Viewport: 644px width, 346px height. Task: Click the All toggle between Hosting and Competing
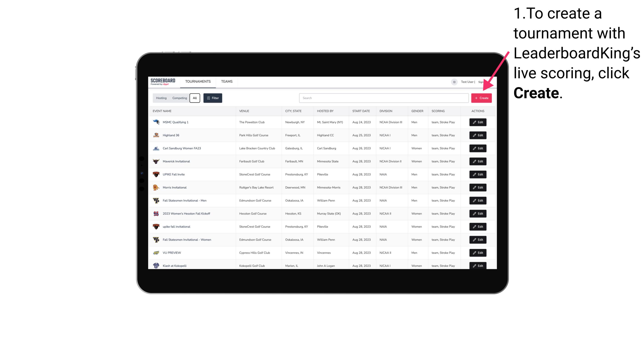(195, 98)
